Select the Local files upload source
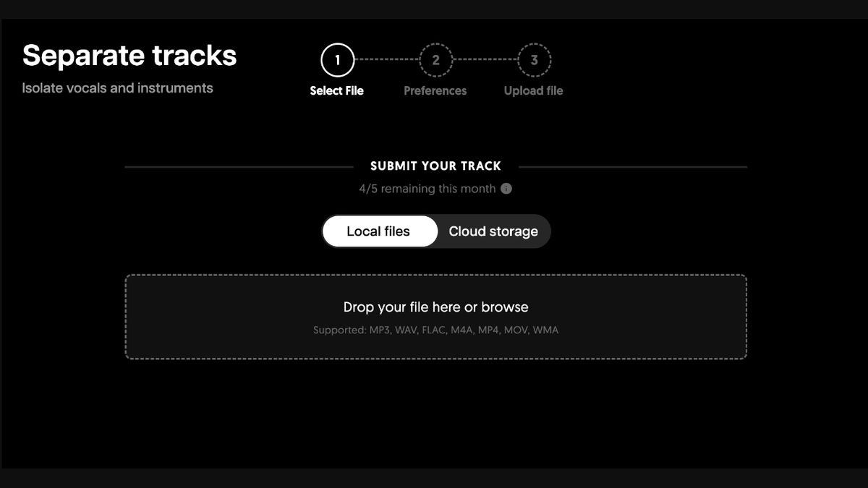Viewport: 868px width, 488px height. 380,231
